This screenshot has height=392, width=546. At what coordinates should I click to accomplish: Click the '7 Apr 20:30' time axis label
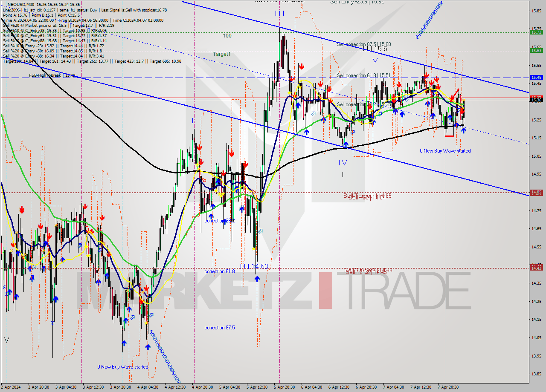pyautogui.click(x=448, y=387)
